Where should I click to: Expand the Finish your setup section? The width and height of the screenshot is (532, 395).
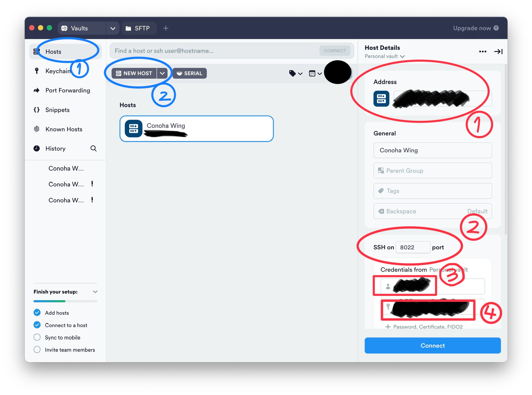coord(95,292)
